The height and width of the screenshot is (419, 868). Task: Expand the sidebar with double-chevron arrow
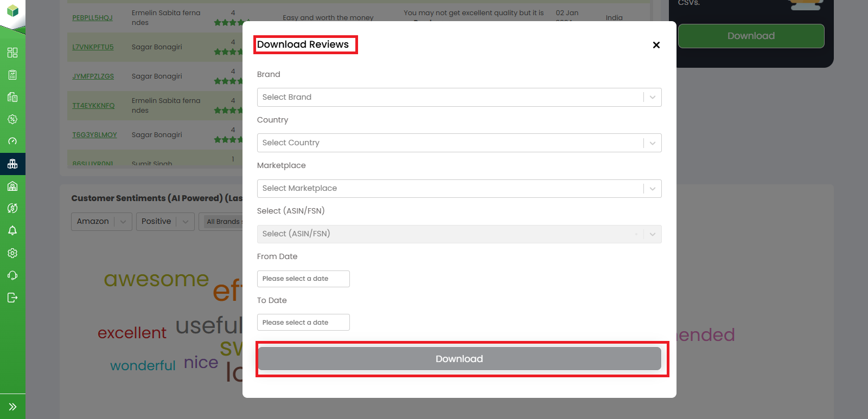tap(12, 407)
